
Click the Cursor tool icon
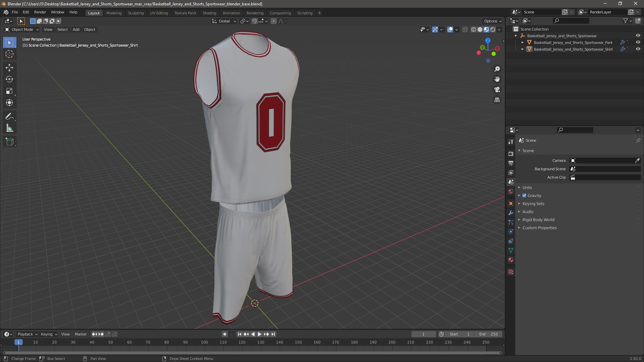point(9,54)
